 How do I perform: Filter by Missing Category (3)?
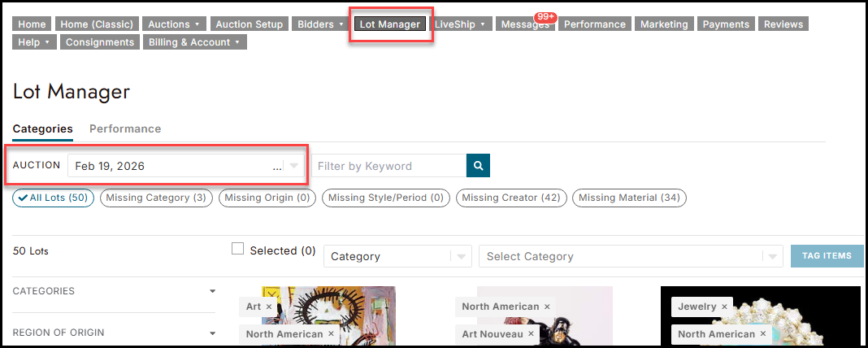156,198
